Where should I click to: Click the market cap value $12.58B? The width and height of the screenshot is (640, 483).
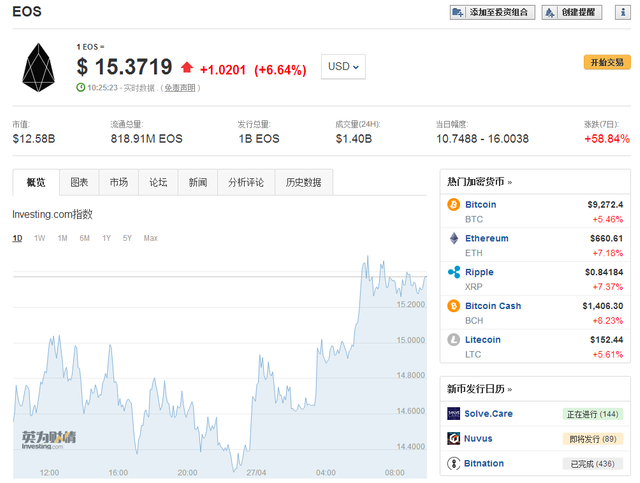tap(34, 139)
